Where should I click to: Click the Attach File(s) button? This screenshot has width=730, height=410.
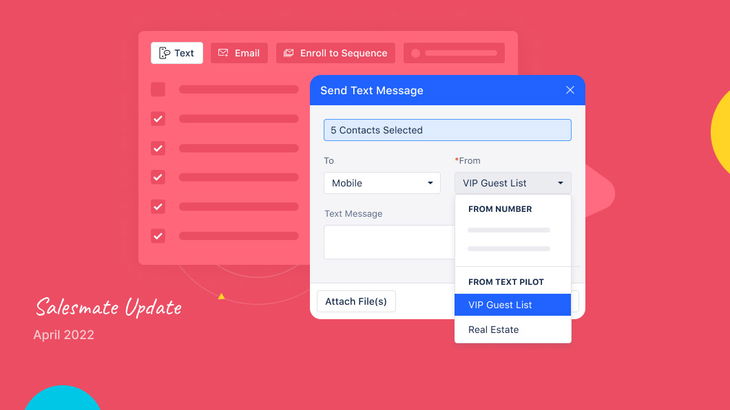coord(356,302)
